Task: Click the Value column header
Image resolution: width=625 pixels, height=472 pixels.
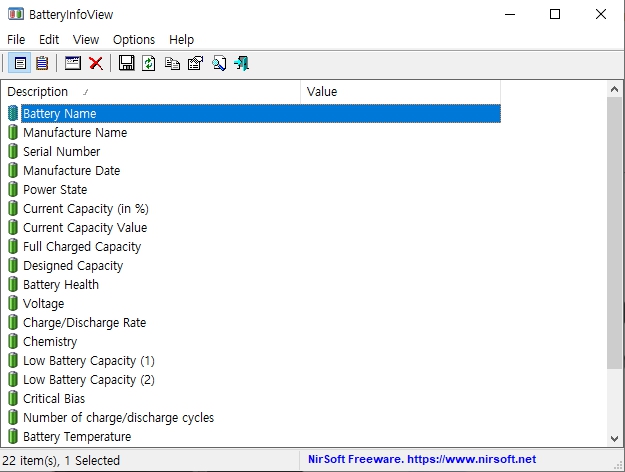Action: tap(400, 92)
